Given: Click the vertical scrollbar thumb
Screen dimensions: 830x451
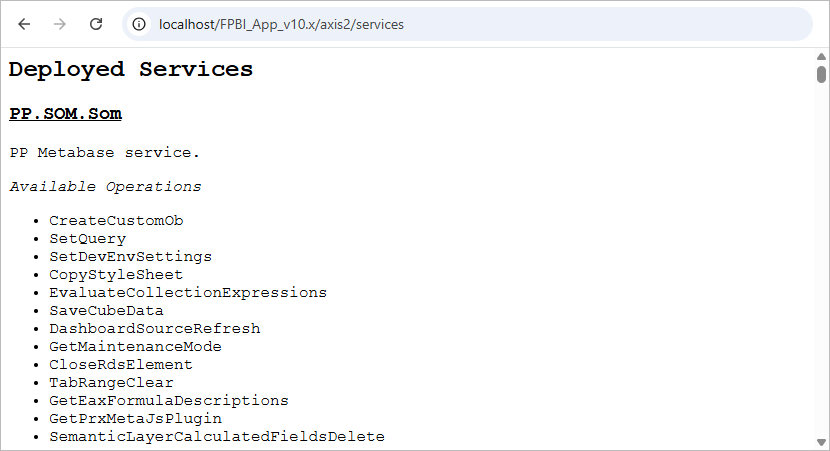Looking at the screenshot, I should [821, 75].
